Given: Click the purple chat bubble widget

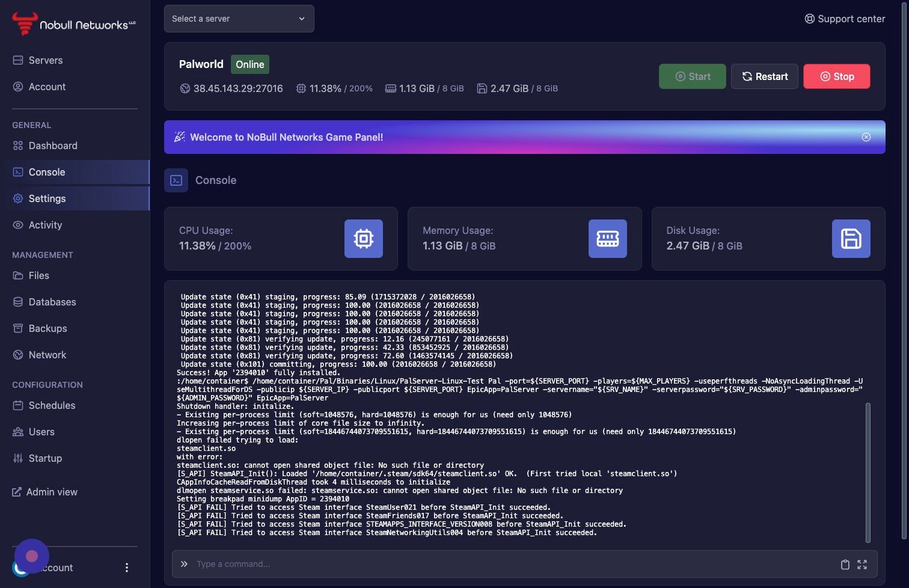Looking at the screenshot, I should (32, 556).
